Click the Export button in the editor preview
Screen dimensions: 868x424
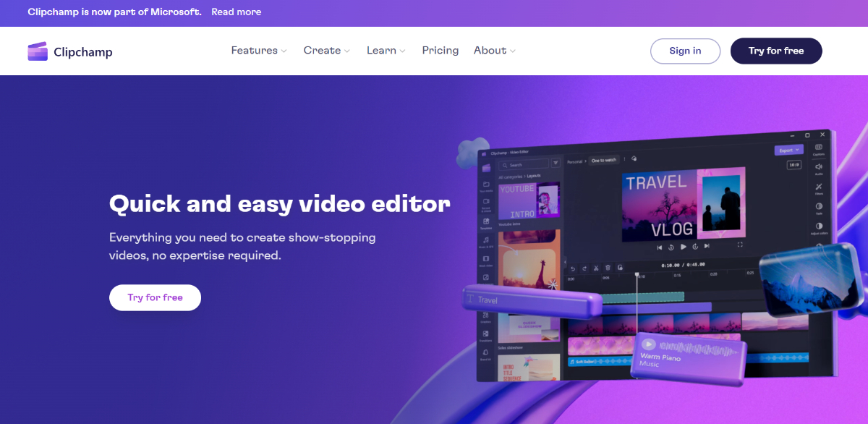pos(788,150)
